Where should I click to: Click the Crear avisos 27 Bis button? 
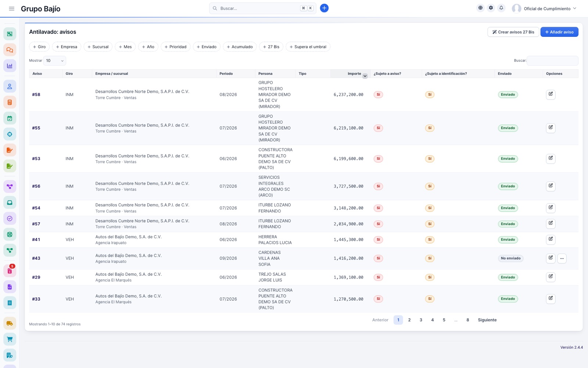513,32
